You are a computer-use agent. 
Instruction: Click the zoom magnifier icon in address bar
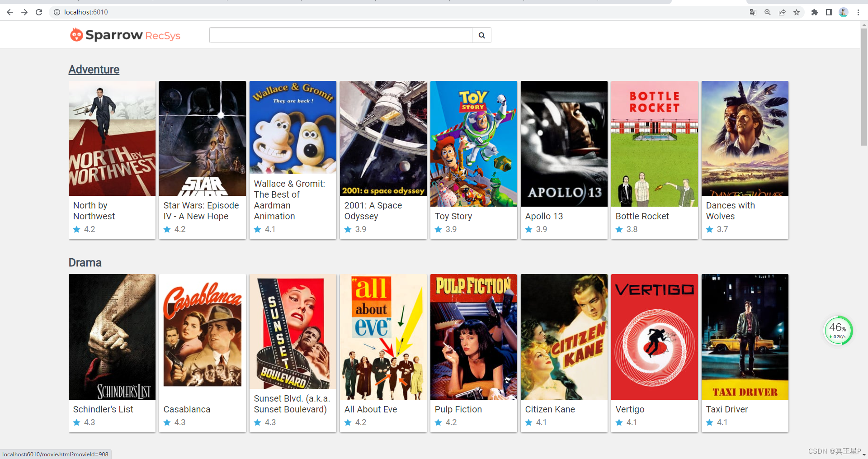(x=768, y=12)
